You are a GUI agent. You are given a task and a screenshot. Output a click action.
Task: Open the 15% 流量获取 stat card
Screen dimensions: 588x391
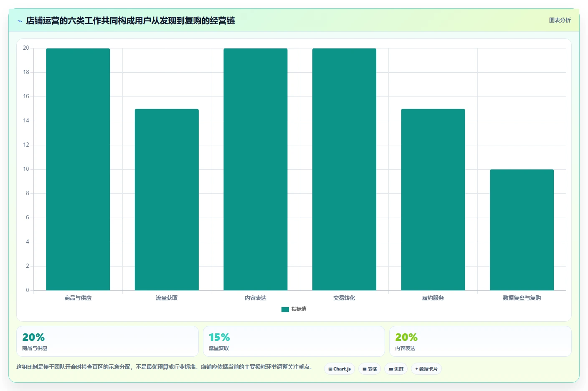point(294,341)
